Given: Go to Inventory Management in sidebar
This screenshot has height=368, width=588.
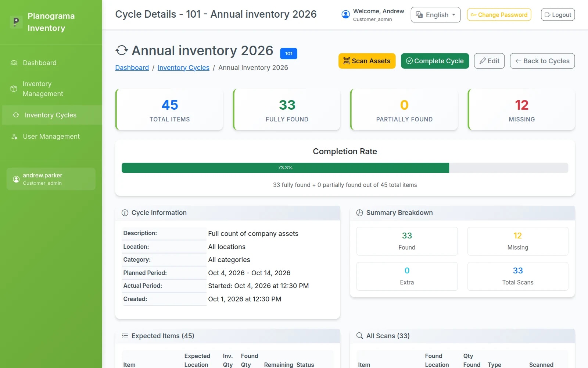Looking at the screenshot, I should coord(51,89).
